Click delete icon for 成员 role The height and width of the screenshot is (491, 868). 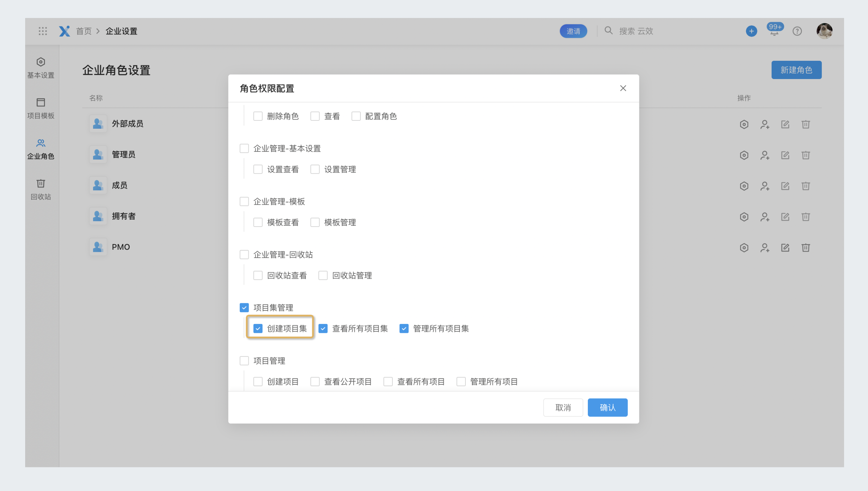coord(806,186)
